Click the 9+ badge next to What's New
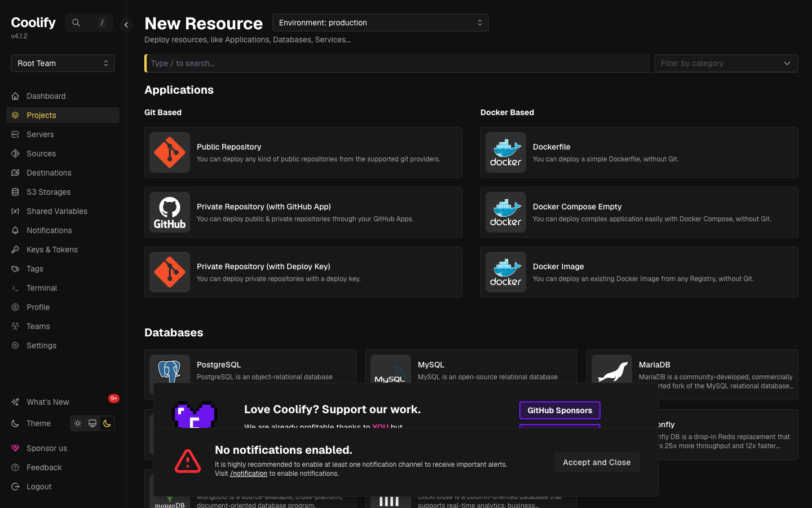 coord(114,398)
